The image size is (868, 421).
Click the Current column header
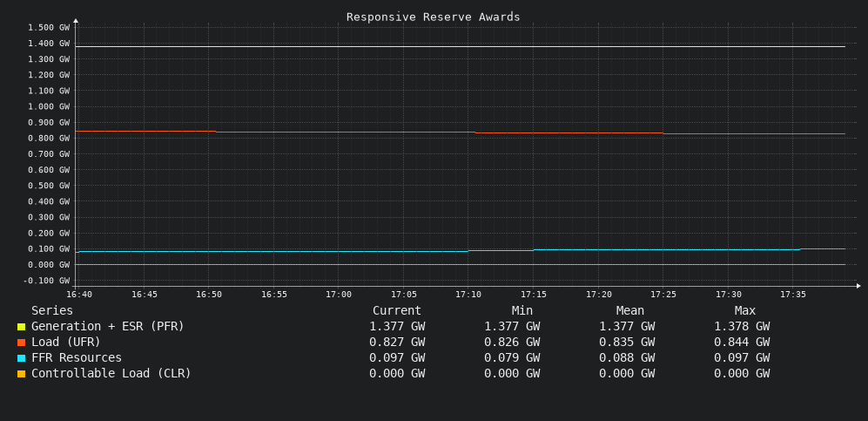397,311
